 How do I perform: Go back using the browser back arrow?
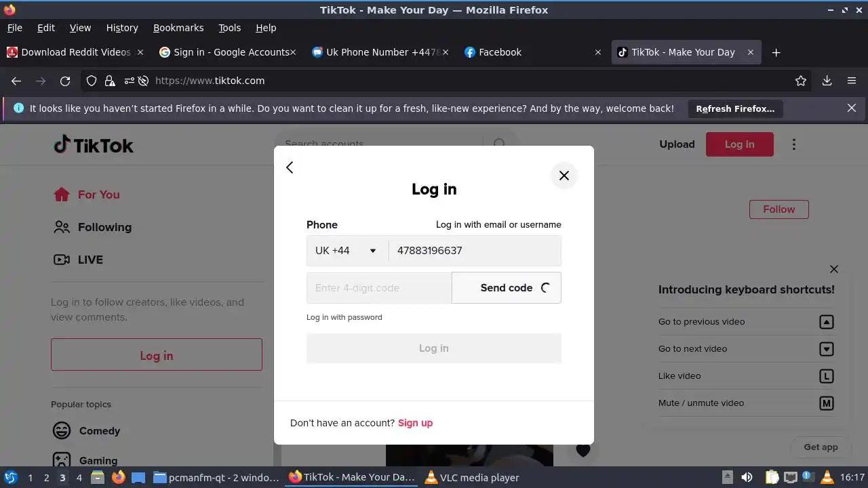point(16,81)
